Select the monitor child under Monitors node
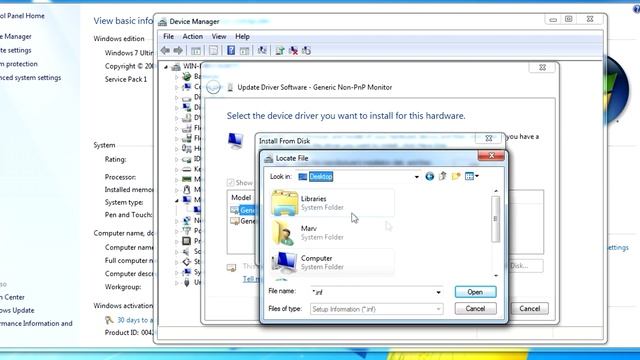 (197, 210)
